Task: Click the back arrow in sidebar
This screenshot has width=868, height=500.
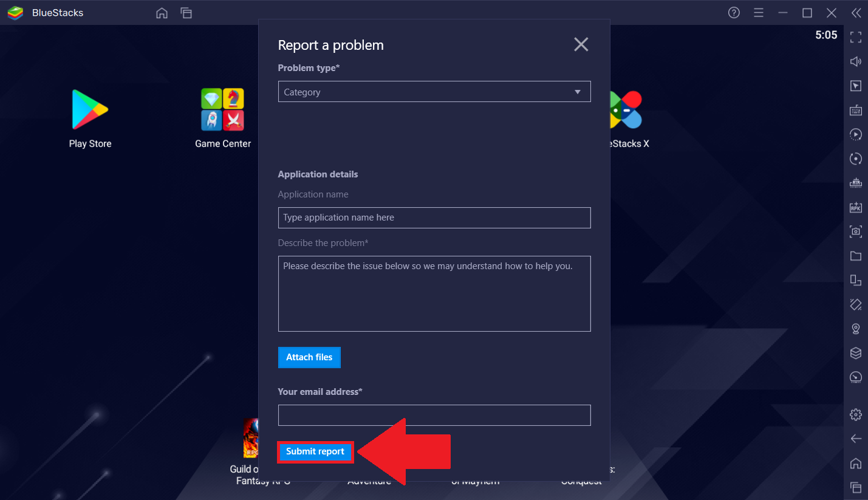Action: [856, 439]
